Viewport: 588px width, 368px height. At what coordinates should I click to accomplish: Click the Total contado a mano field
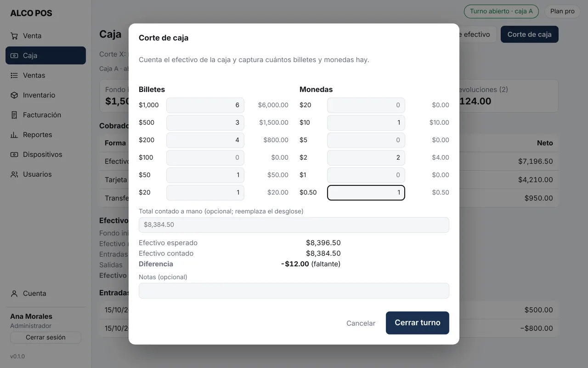294,225
